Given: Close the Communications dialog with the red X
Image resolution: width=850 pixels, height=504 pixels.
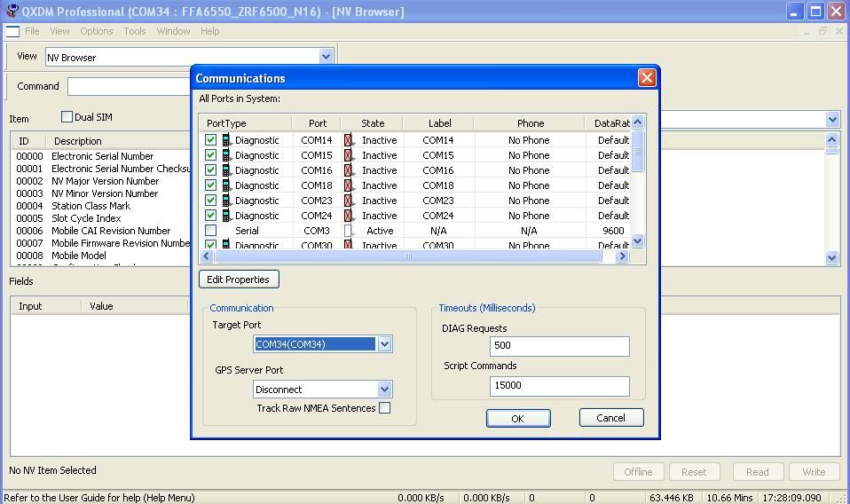Looking at the screenshot, I should [647, 77].
